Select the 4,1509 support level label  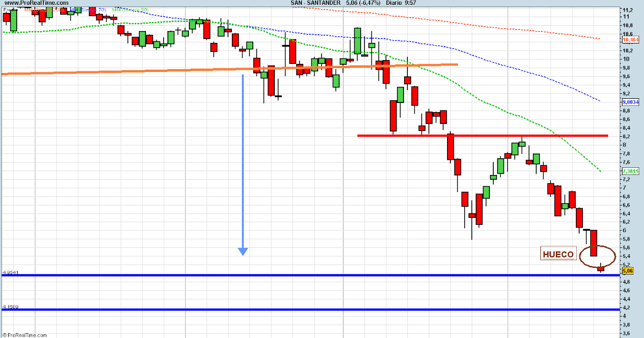[x=11, y=307]
